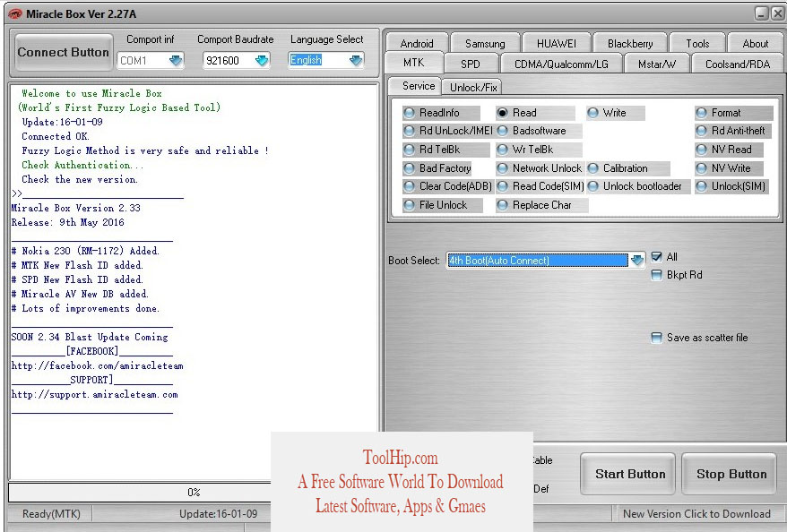Click the Update:16-01-09 status bar entry
This screenshot has width=787, height=532.
[219, 514]
